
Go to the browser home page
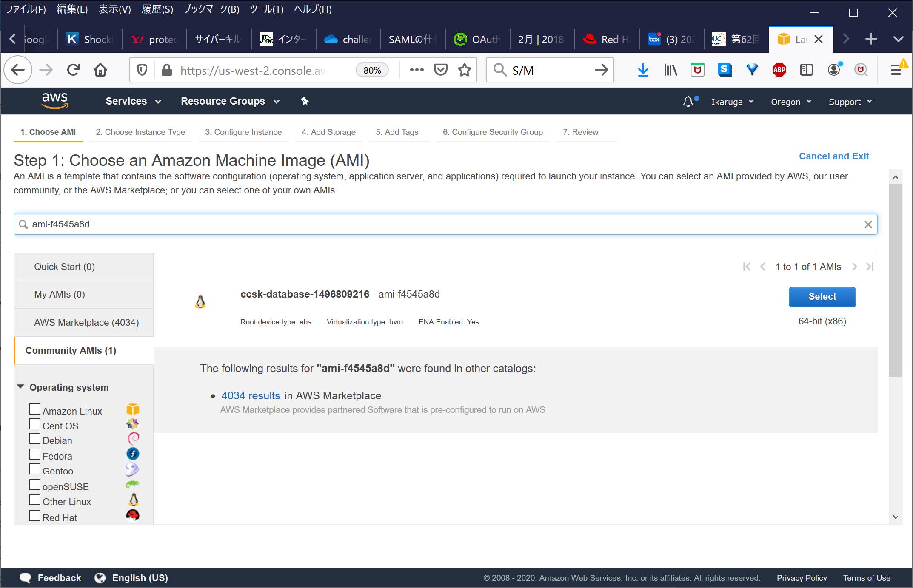click(100, 70)
